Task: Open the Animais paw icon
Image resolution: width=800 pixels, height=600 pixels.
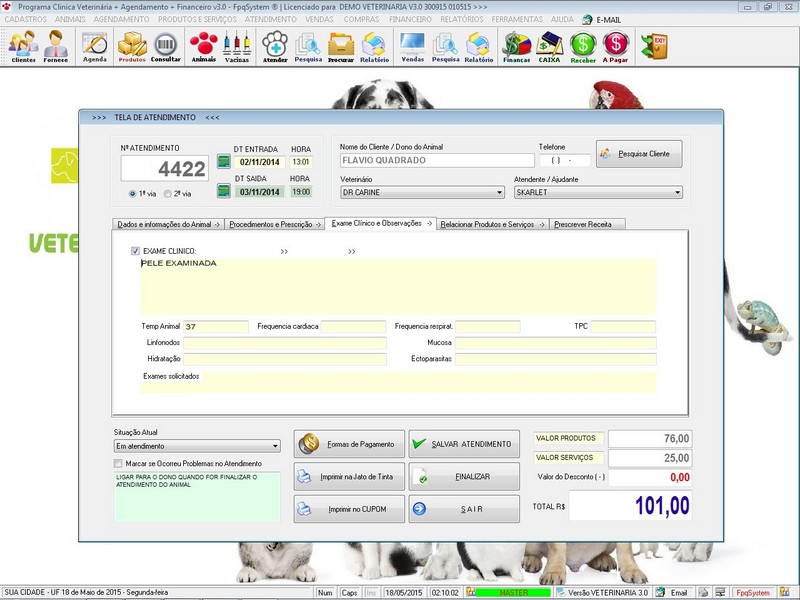Action: [x=204, y=46]
